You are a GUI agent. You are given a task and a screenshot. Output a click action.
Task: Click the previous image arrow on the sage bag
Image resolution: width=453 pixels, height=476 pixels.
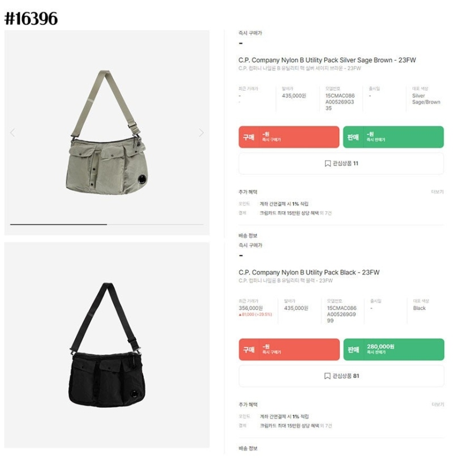[x=12, y=133]
